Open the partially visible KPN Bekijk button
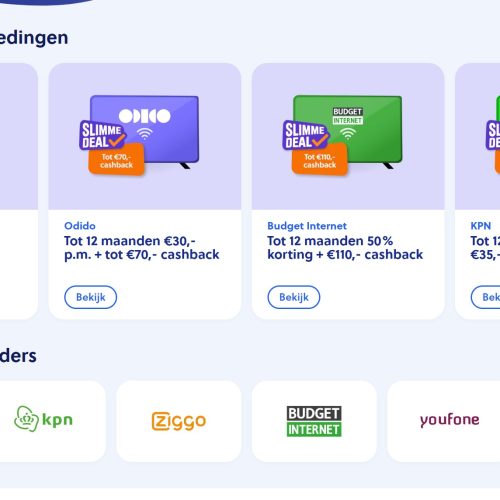The height and width of the screenshot is (500, 500). tap(485, 297)
